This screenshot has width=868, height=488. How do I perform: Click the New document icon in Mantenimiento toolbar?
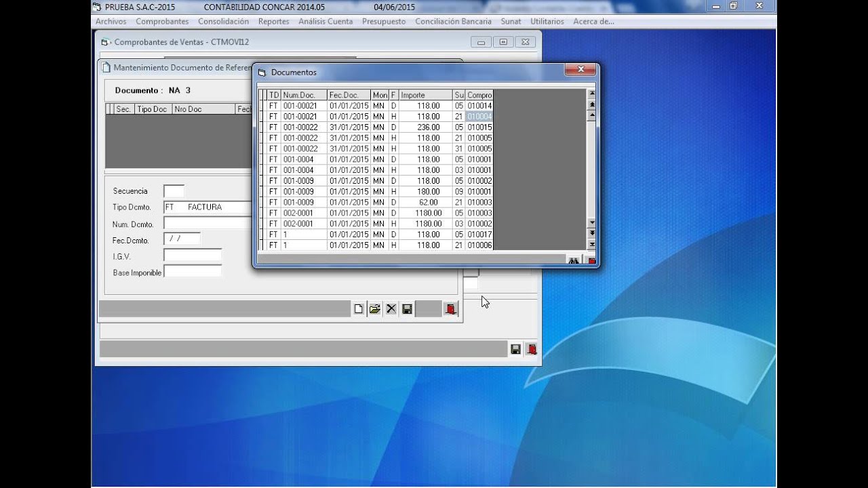[359, 309]
